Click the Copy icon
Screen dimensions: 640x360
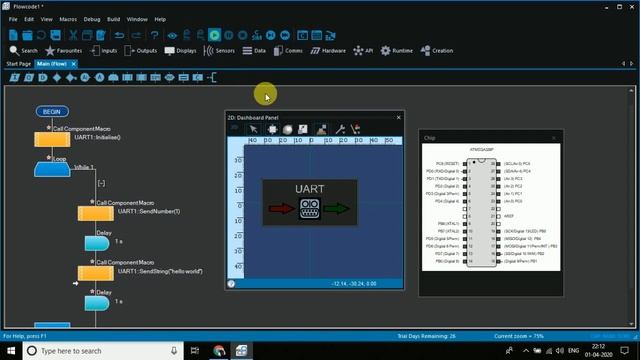(x=87, y=35)
